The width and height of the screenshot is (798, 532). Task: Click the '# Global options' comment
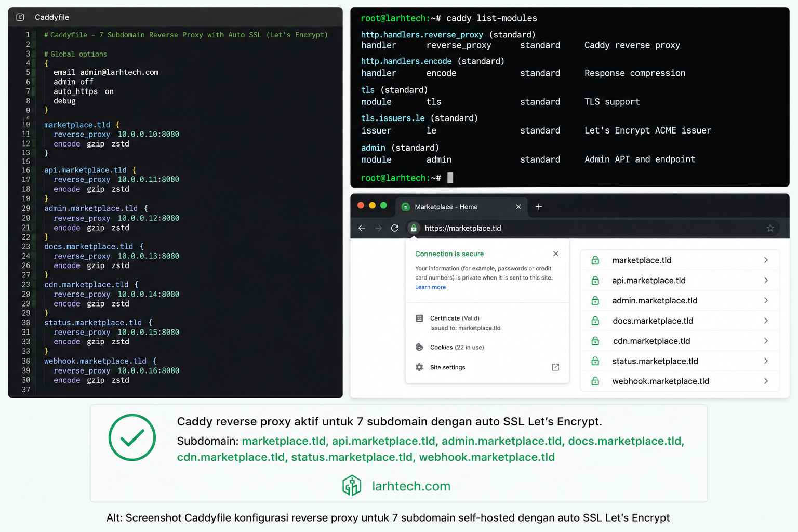pos(75,54)
